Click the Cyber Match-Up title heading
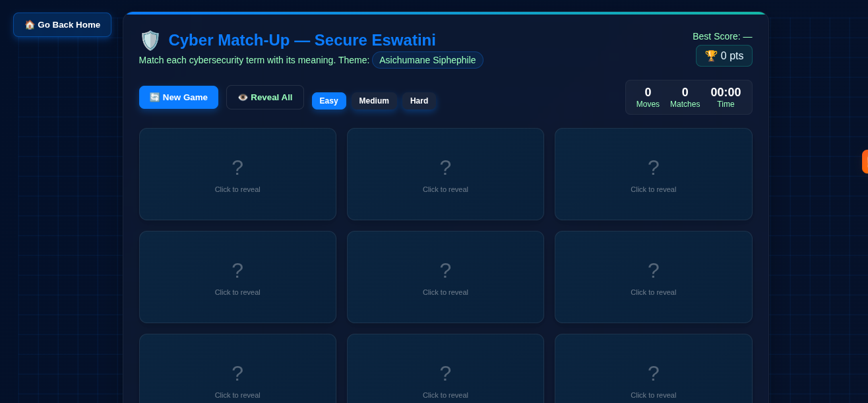Viewport: 868px width, 403px height. coord(302,40)
